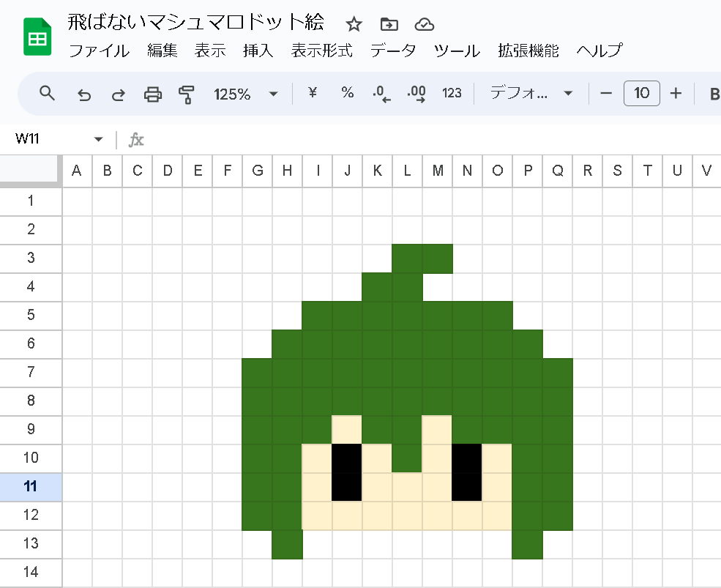Open the default font dropdown
The height and width of the screenshot is (588, 721).
pyautogui.click(x=531, y=94)
